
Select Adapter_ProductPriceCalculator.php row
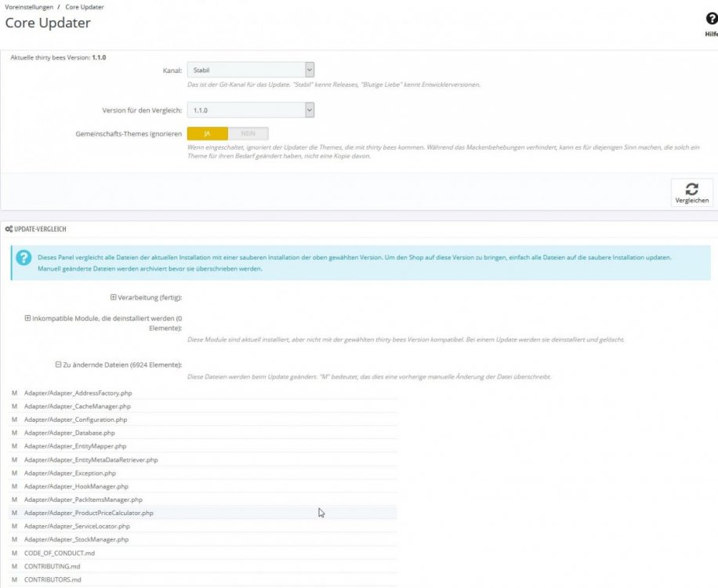pyautogui.click(x=88, y=513)
